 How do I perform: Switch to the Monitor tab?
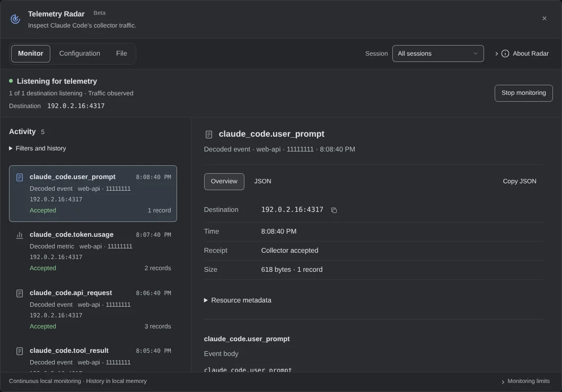pos(30,54)
